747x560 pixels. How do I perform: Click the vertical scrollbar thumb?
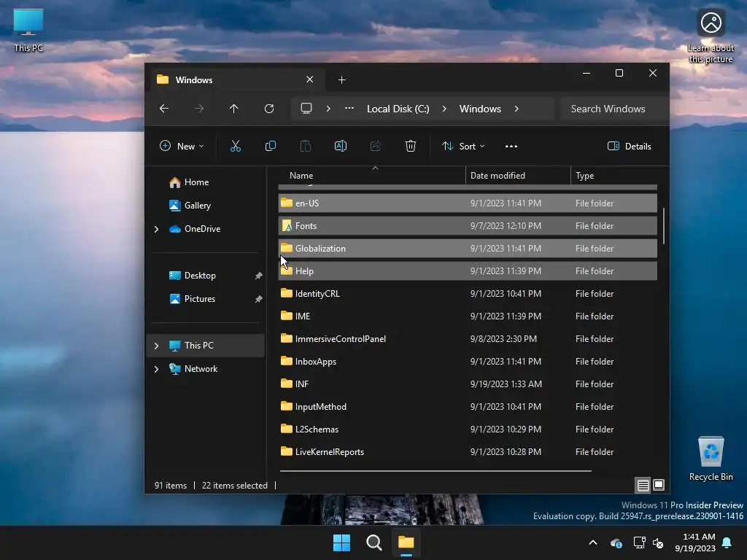(664, 226)
